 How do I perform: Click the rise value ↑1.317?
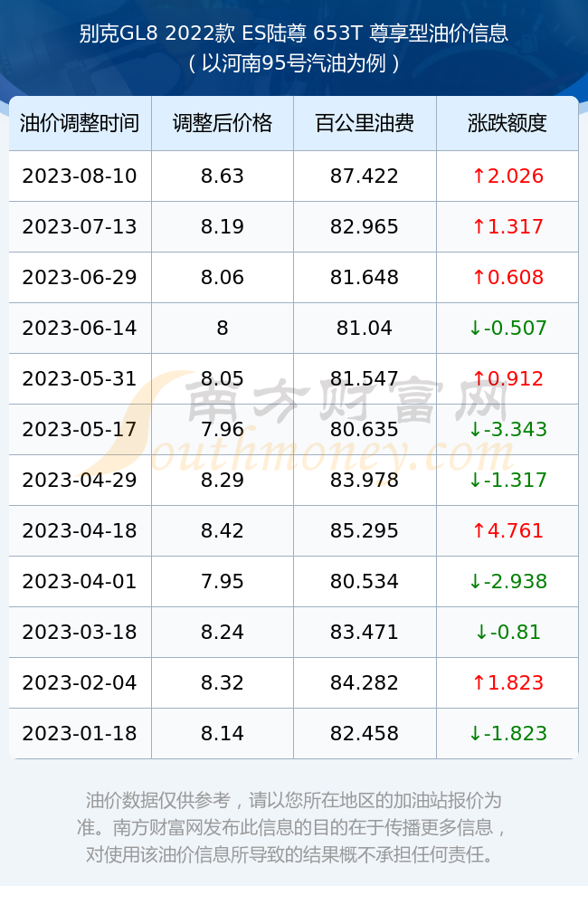coord(507,227)
